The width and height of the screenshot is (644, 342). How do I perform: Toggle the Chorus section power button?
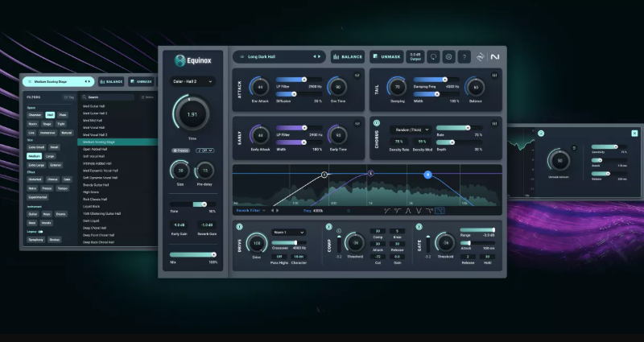click(376, 123)
